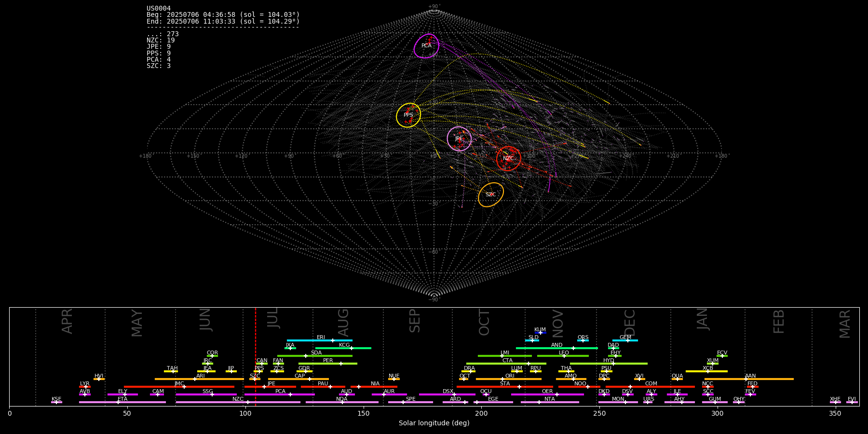Select the OER shower bar

[547, 394]
